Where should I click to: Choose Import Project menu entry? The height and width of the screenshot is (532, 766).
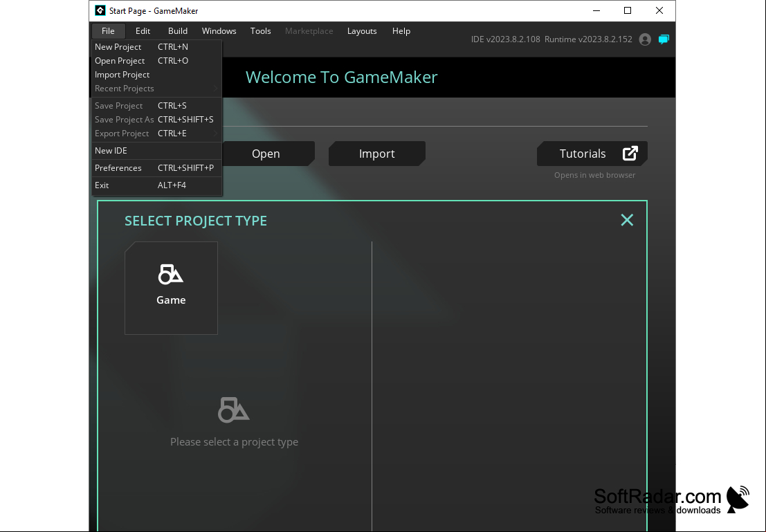157,74
